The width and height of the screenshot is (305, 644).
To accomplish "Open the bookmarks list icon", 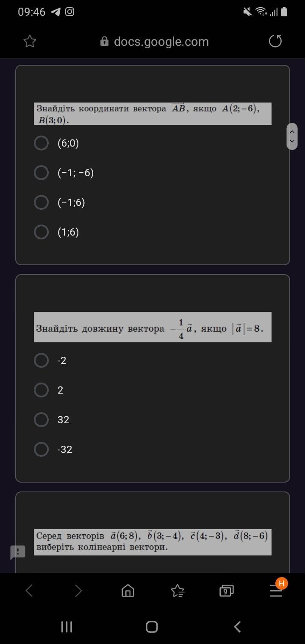I will point(177,590).
